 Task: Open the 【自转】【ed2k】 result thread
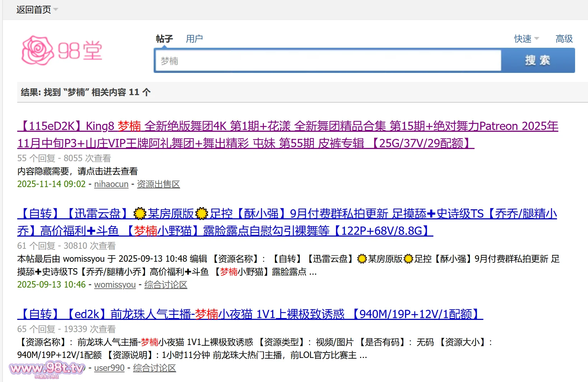(250, 315)
